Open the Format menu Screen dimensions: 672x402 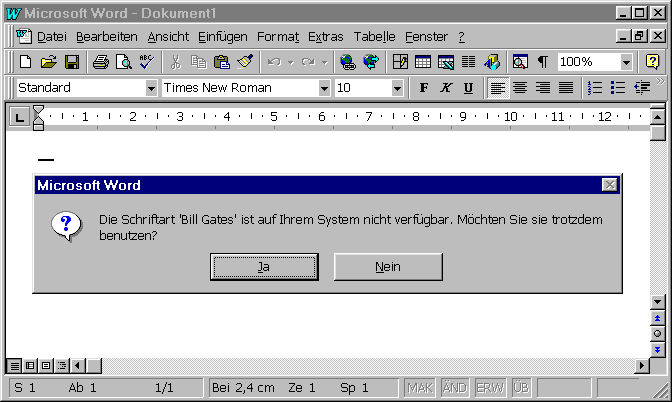coord(277,36)
